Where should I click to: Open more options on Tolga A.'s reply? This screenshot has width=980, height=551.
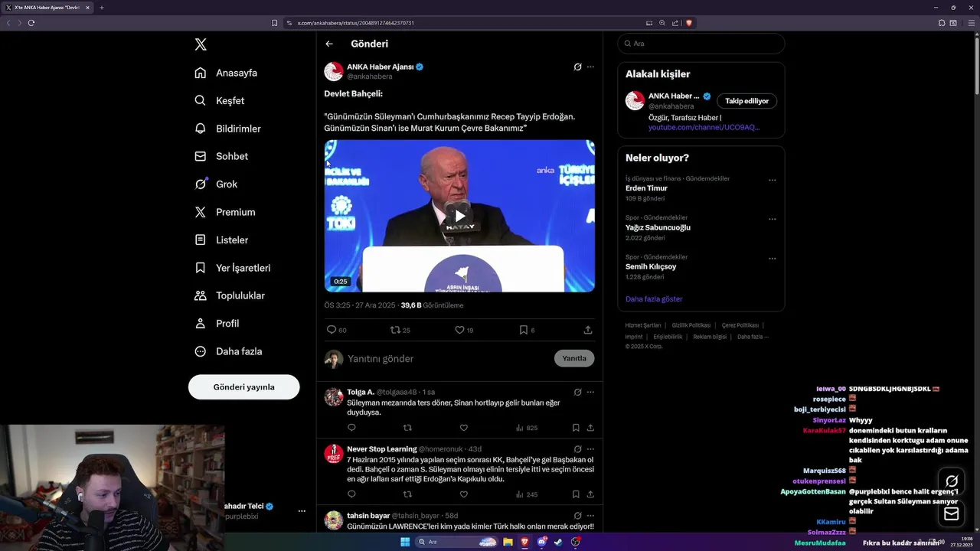(590, 392)
